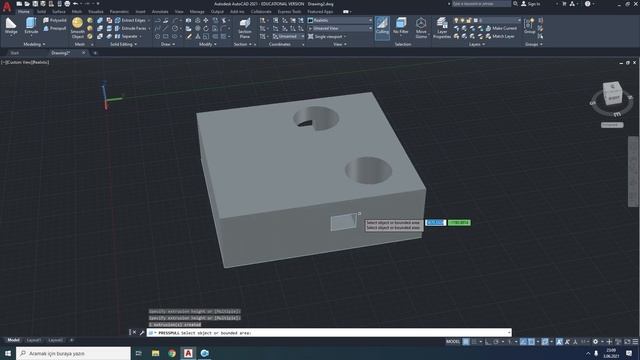
Task: Open File Explorer from the taskbar
Action: [156, 353]
